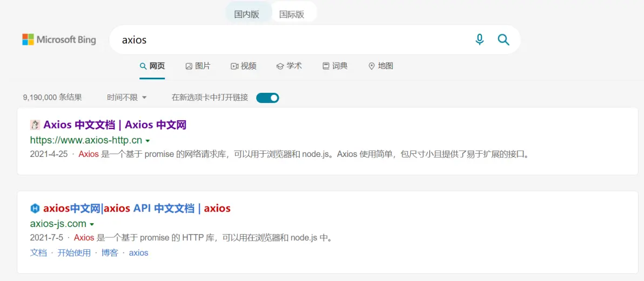Click the magnifier search button

(503, 40)
